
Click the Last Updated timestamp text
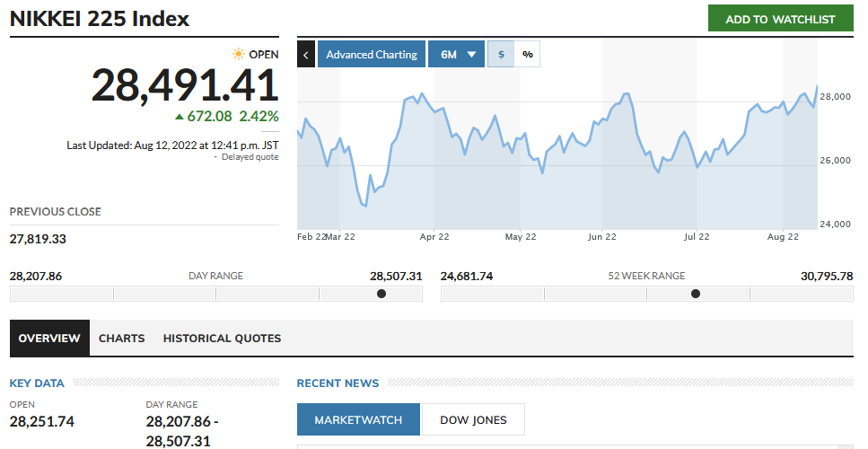tap(172, 145)
